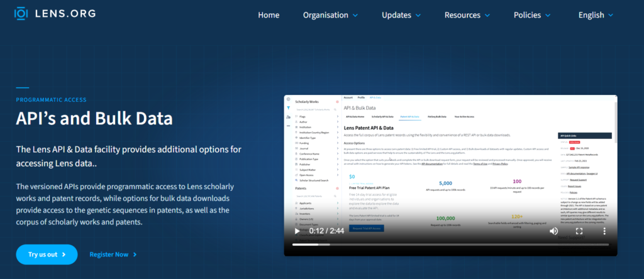Select Patent API & Data tab in video

tap(409, 116)
